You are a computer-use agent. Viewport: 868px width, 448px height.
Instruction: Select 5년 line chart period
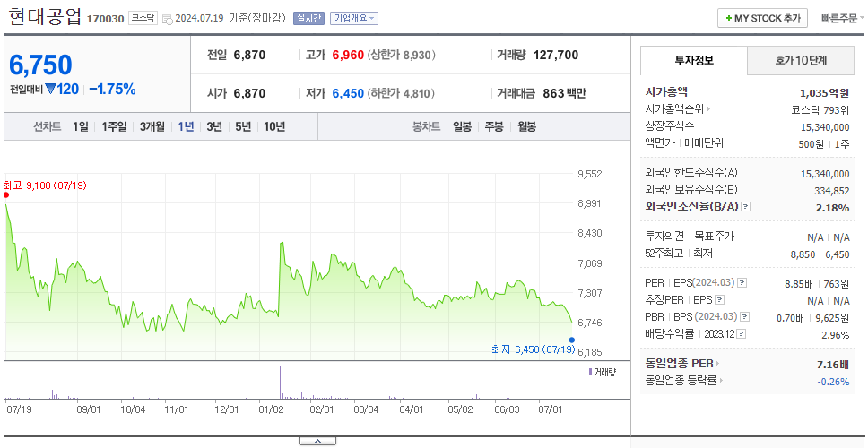pyautogui.click(x=243, y=126)
